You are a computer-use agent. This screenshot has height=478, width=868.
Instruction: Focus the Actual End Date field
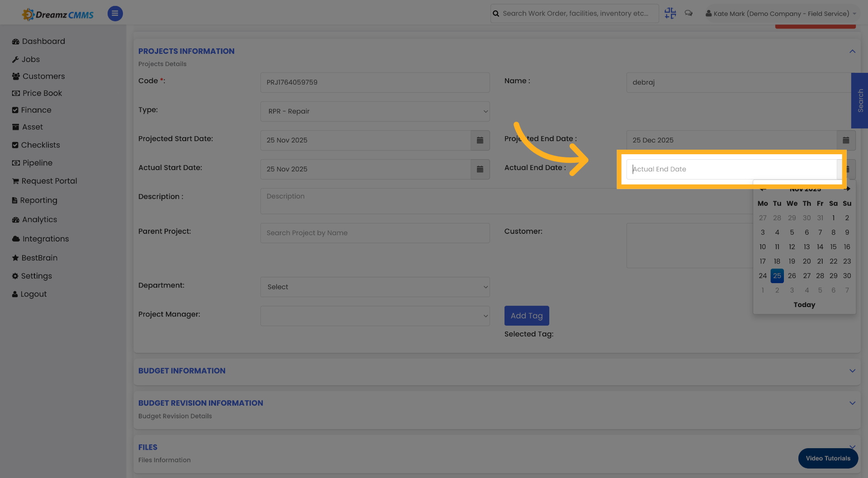coord(731,169)
